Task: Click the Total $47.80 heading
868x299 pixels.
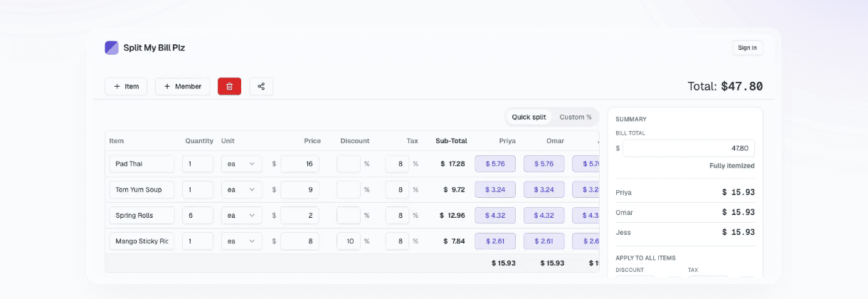Action: 725,86
